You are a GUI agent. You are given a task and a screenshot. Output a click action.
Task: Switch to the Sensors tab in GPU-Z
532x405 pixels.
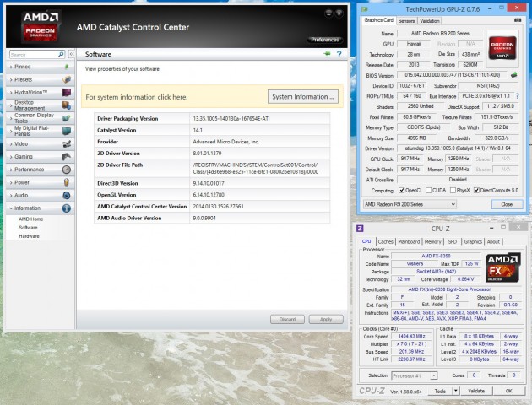point(406,19)
